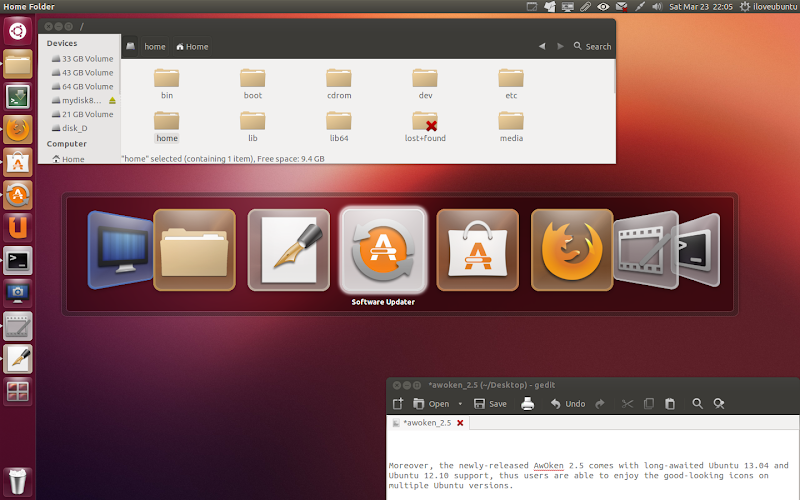Select Terminal in the app switcher

point(698,250)
